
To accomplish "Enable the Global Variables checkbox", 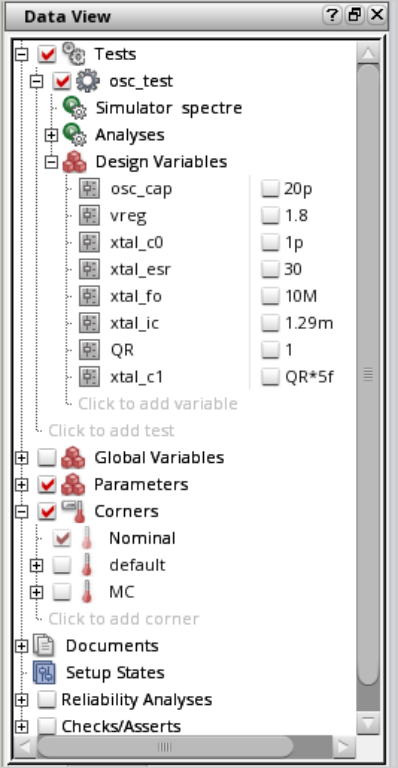I will click(x=47, y=457).
